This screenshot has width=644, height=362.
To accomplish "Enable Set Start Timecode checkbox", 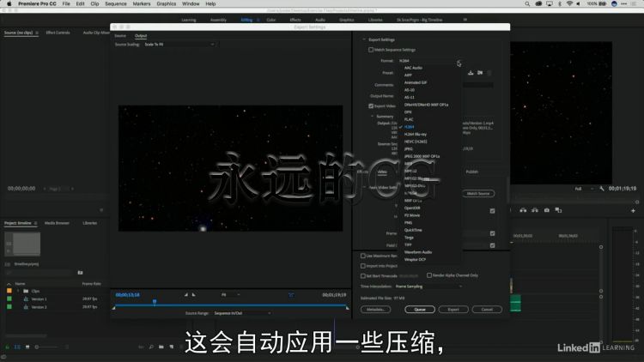I will pyautogui.click(x=363, y=276).
